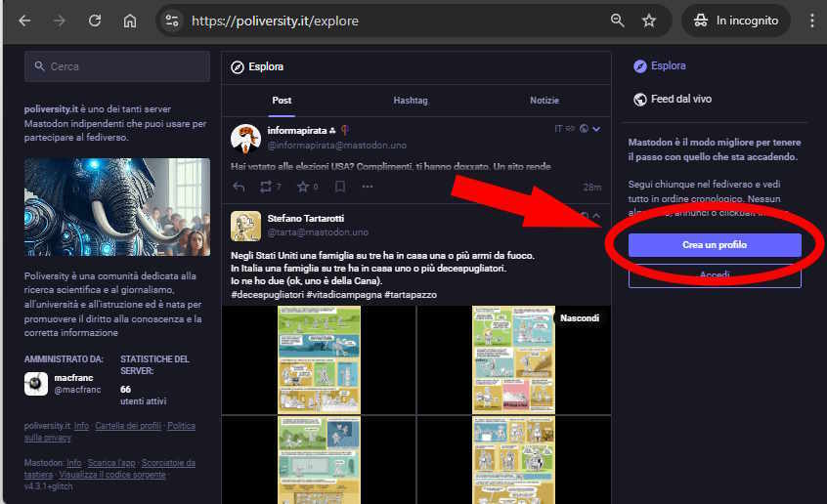
Task: Bookmark informapirata's post
Action: [x=340, y=187]
